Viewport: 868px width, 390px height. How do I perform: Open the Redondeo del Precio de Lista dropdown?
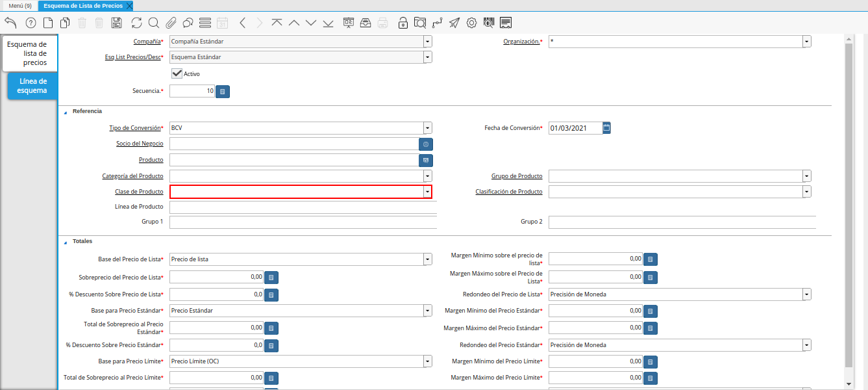tap(806, 294)
